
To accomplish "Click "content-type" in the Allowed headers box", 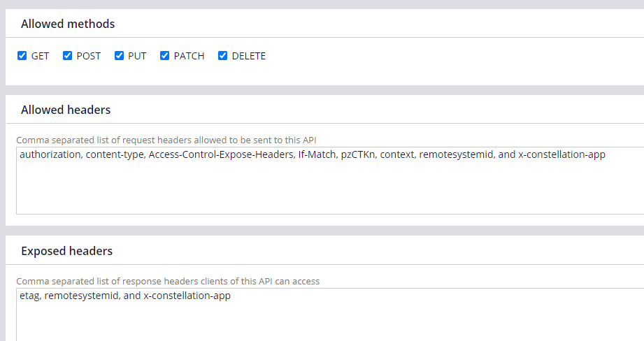I will (114, 154).
